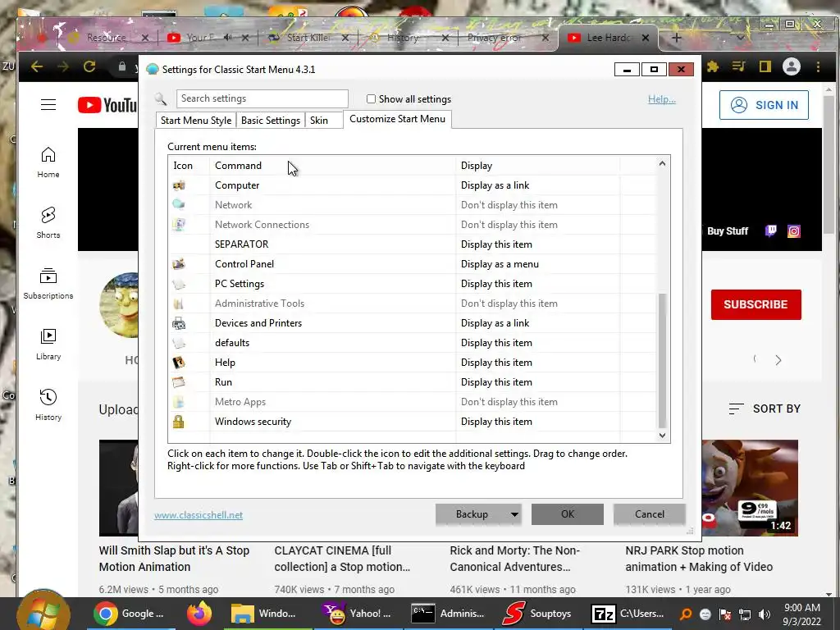Open YouTube SORT BY menu

tap(765, 409)
